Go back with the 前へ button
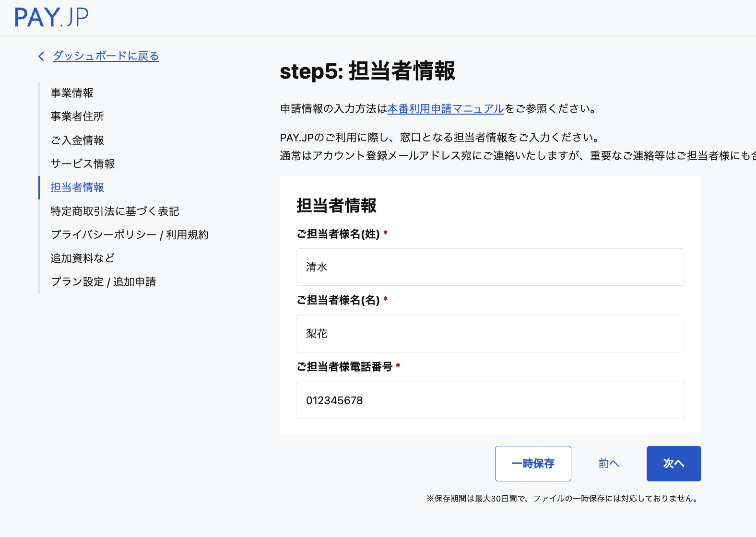The width and height of the screenshot is (756, 537). 609,464
